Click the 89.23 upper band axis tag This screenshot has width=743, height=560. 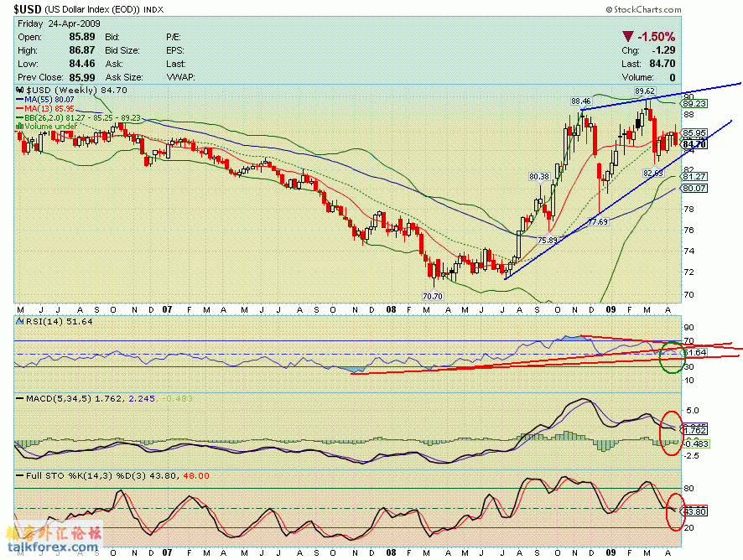point(694,103)
